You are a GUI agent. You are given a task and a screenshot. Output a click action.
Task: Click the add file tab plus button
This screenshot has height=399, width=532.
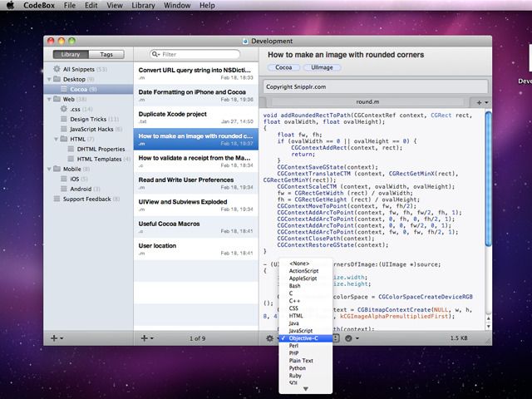479,102
